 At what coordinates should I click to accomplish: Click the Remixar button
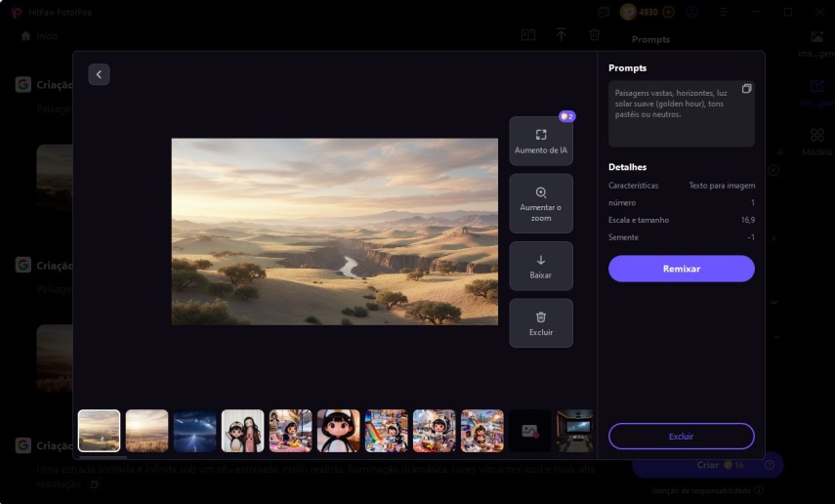tap(681, 269)
